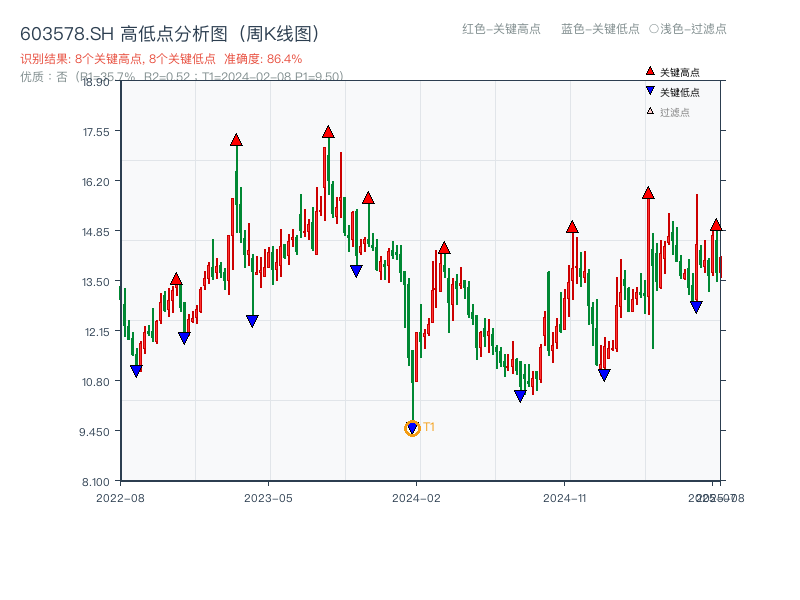Click the orange circled T1 marker on the chart

tap(413, 428)
